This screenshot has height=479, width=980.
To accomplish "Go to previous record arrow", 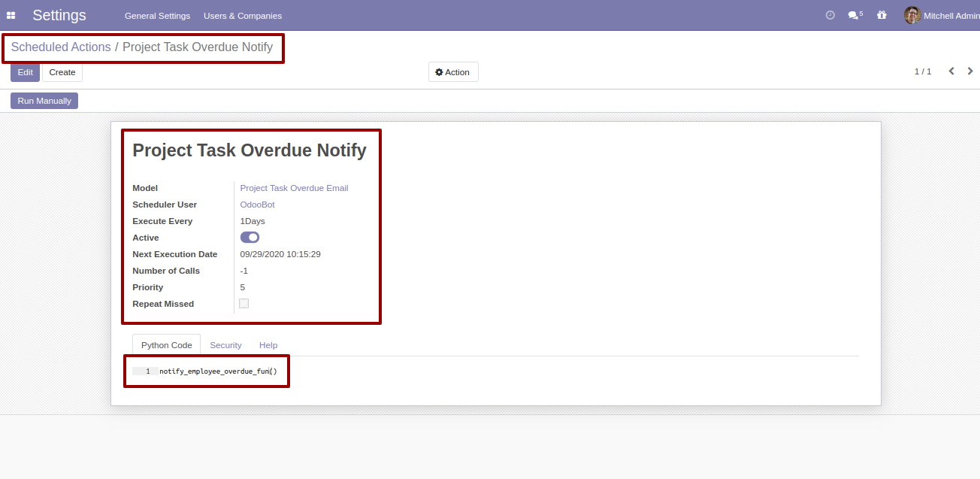I will coord(951,71).
